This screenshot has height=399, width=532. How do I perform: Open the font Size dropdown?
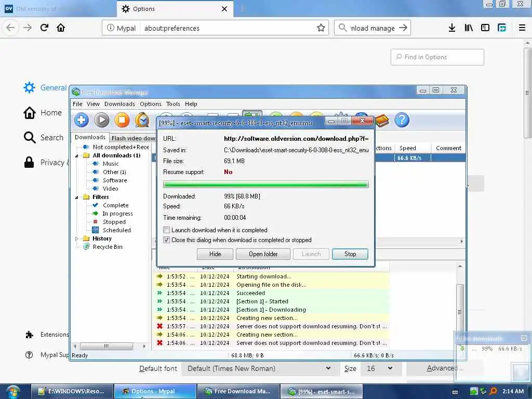tap(381, 368)
